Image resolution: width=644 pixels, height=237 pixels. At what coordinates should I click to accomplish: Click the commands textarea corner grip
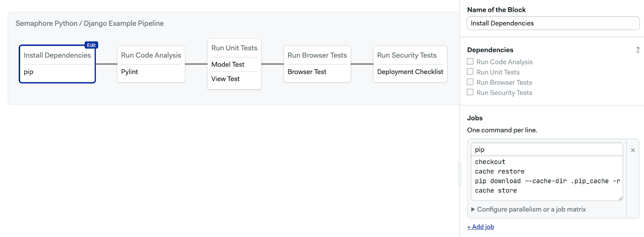[x=620, y=198]
